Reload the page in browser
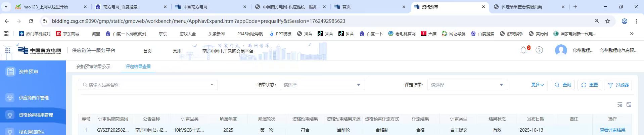 coord(31,21)
